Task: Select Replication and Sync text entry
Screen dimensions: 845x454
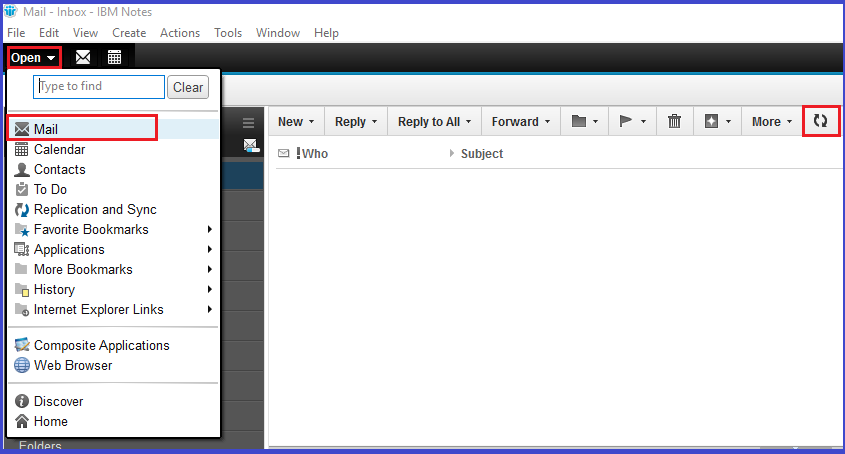Action: click(x=95, y=209)
